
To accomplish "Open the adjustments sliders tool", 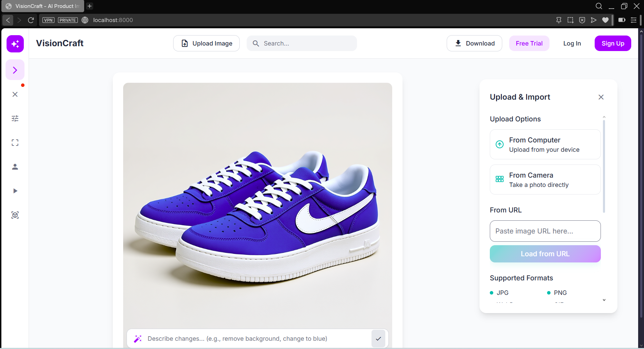I will point(15,118).
